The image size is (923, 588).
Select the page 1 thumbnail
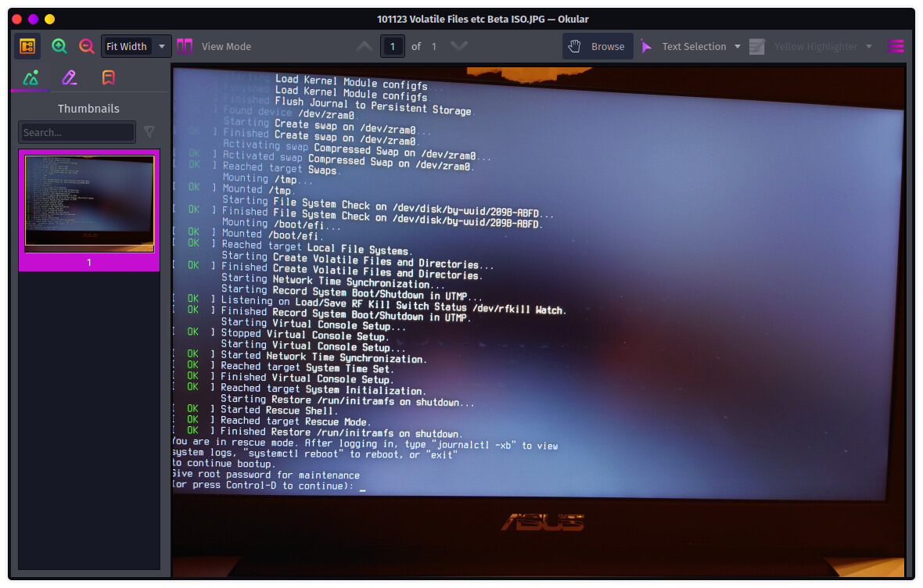click(x=89, y=203)
